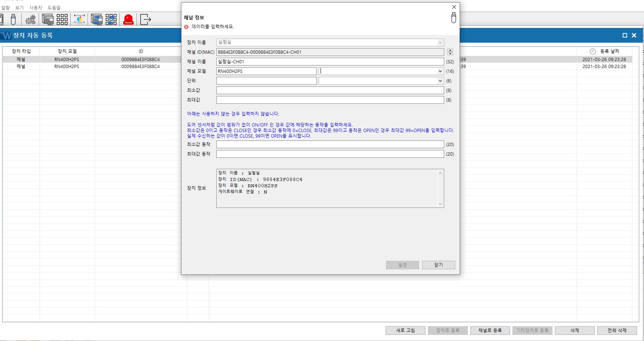The width and height of the screenshot is (644, 341).
Task: Click the 최소값 input field
Action: 330,90
